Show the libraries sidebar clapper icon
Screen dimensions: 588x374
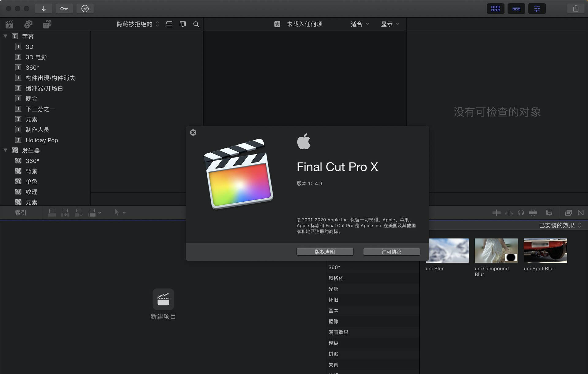click(9, 24)
